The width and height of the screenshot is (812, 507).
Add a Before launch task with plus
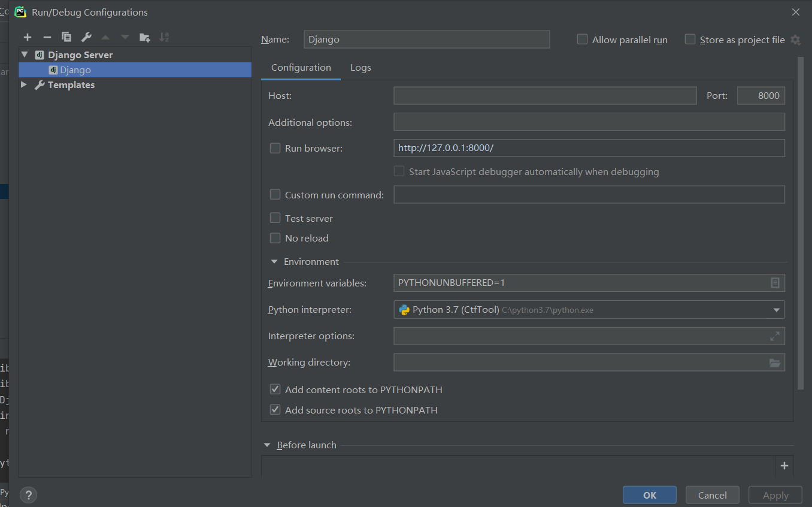(x=784, y=466)
